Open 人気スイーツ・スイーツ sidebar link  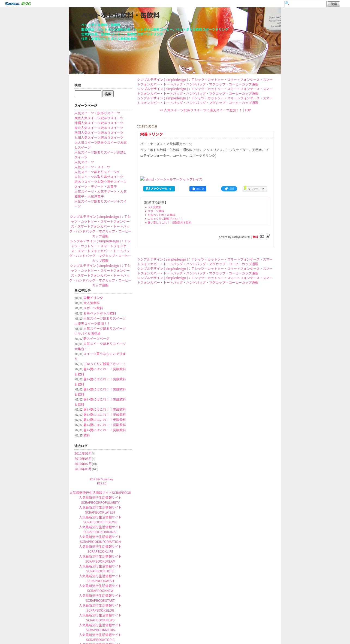(92, 167)
